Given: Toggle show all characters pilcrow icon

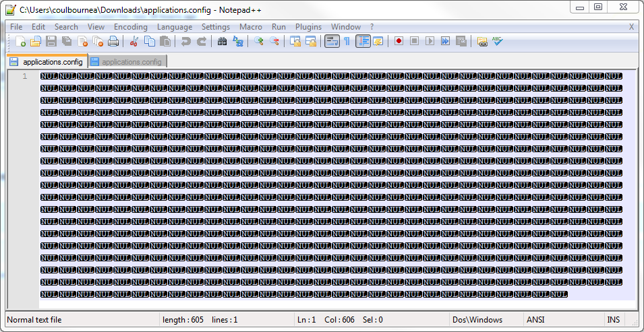Looking at the screenshot, I should click(347, 41).
